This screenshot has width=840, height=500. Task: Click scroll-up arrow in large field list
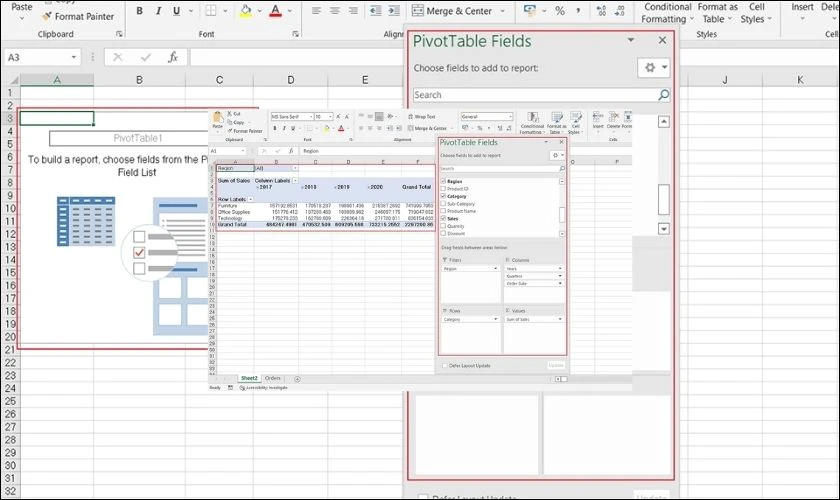coord(663,122)
